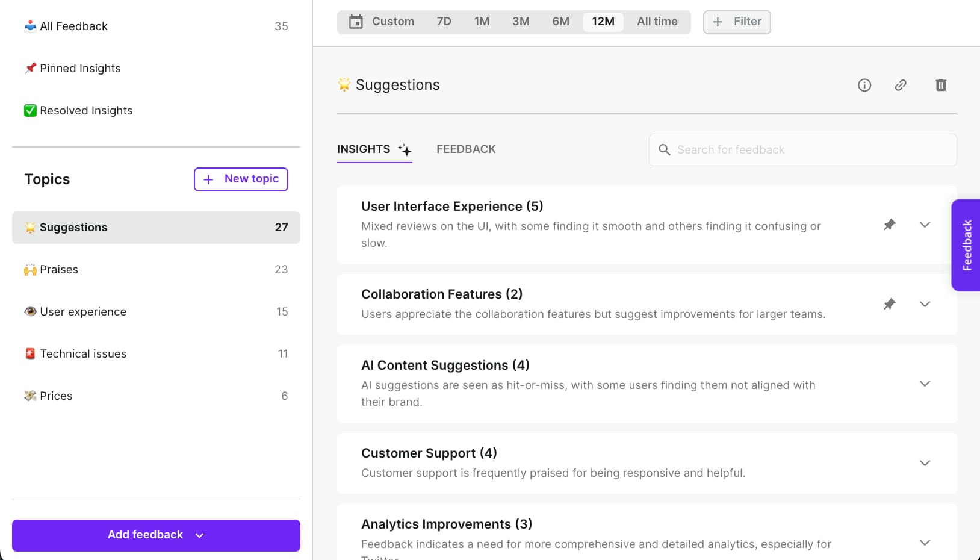Viewport: 980px width, 560px height.
Task: Expand the AI Content Suggestions insight
Action: pos(925,384)
